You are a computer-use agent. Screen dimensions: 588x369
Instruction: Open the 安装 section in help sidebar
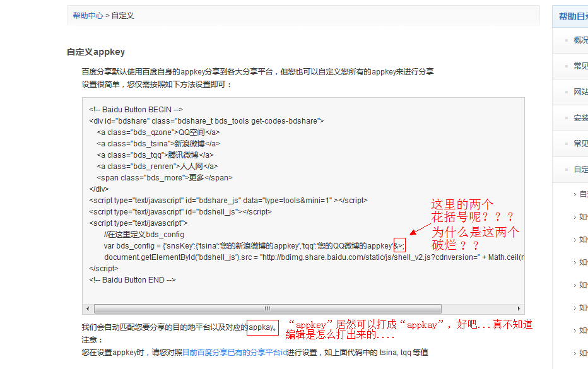[x=580, y=118]
